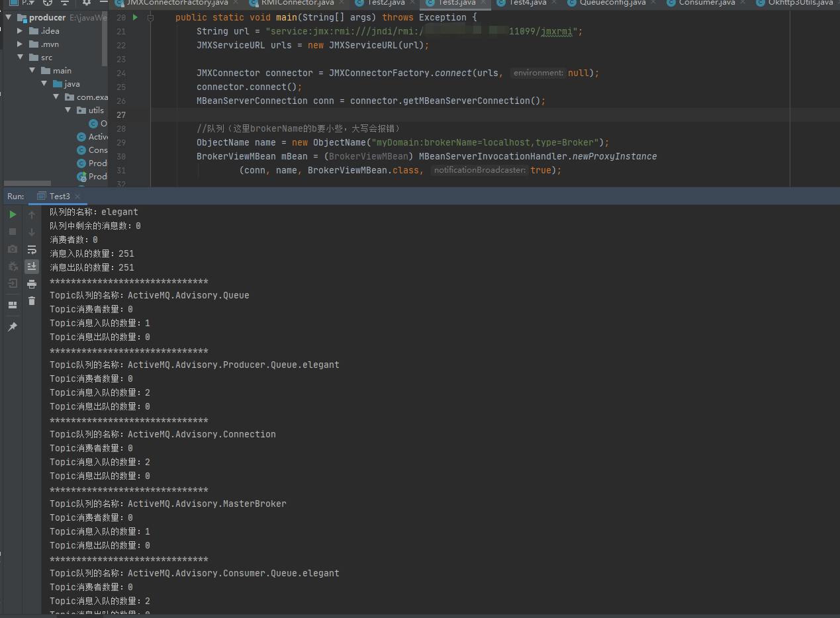Collapse the producer project root
Image resolution: width=840 pixels, height=618 pixels.
click(x=9, y=17)
